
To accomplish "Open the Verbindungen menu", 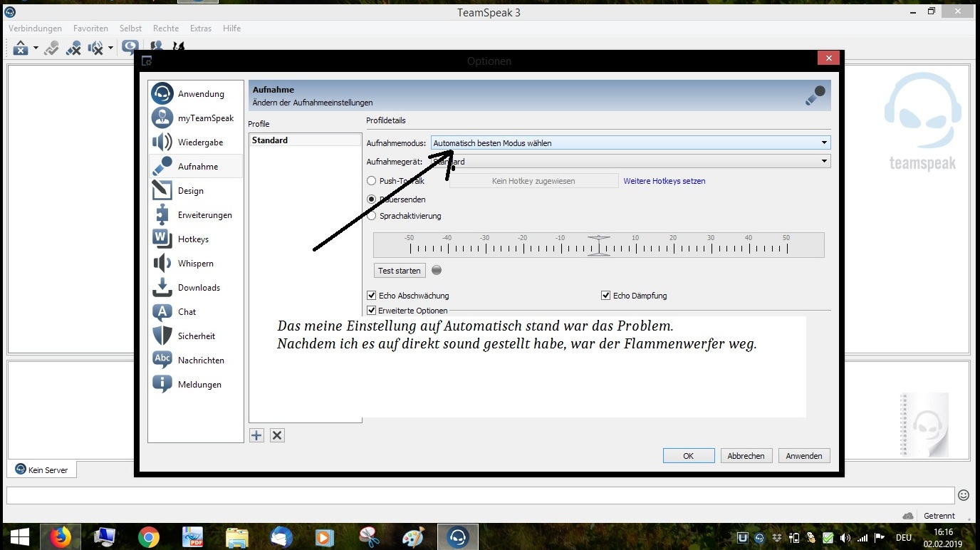I will [36, 28].
